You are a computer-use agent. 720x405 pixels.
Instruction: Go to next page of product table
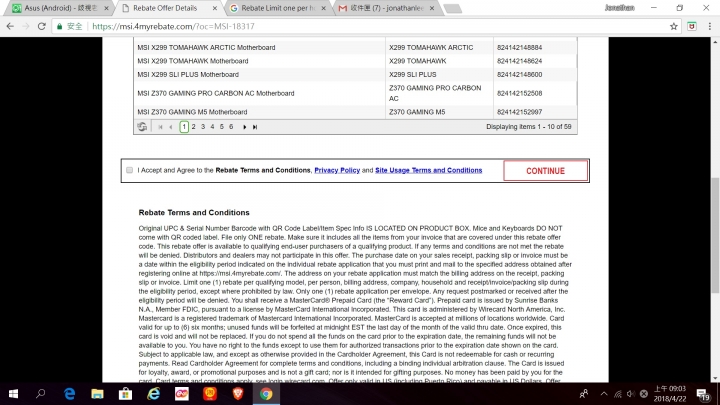click(x=244, y=127)
